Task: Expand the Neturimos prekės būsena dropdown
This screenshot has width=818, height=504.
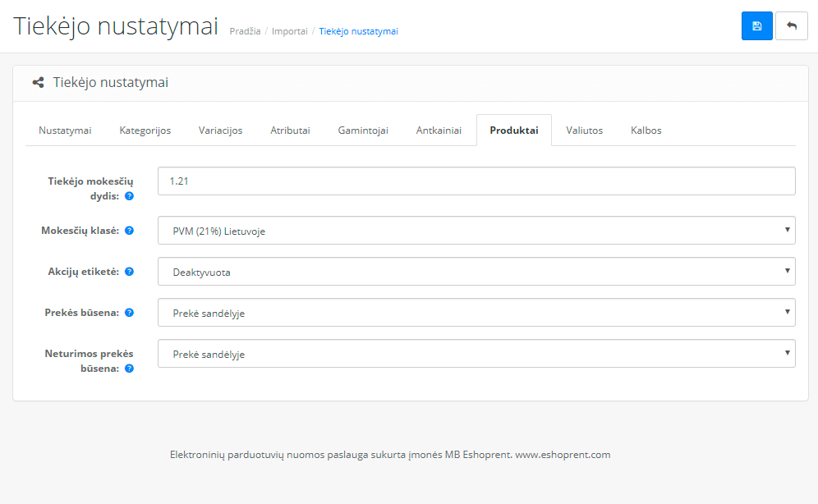Action: coord(476,353)
